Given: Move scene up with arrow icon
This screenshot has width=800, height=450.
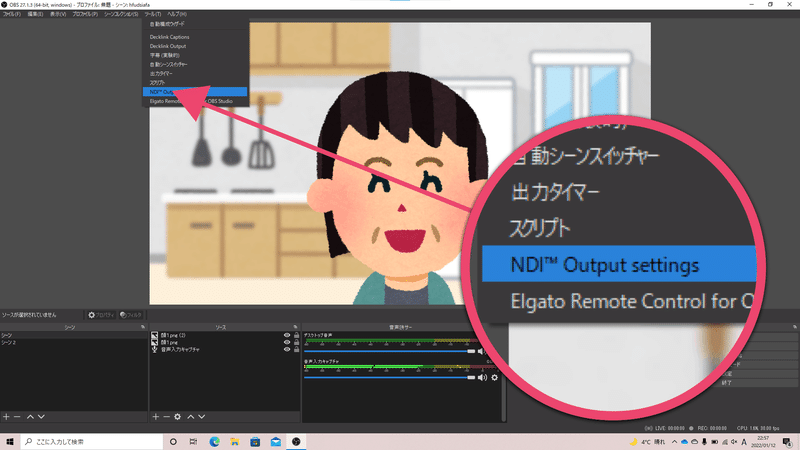Looking at the screenshot, I should point(30,417).
